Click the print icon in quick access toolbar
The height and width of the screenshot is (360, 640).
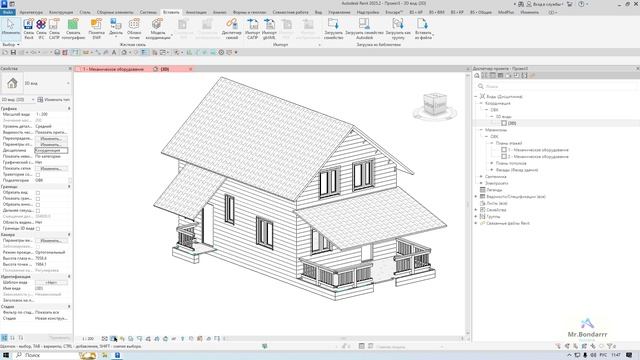pyautogui.click(x=57, y=52)
